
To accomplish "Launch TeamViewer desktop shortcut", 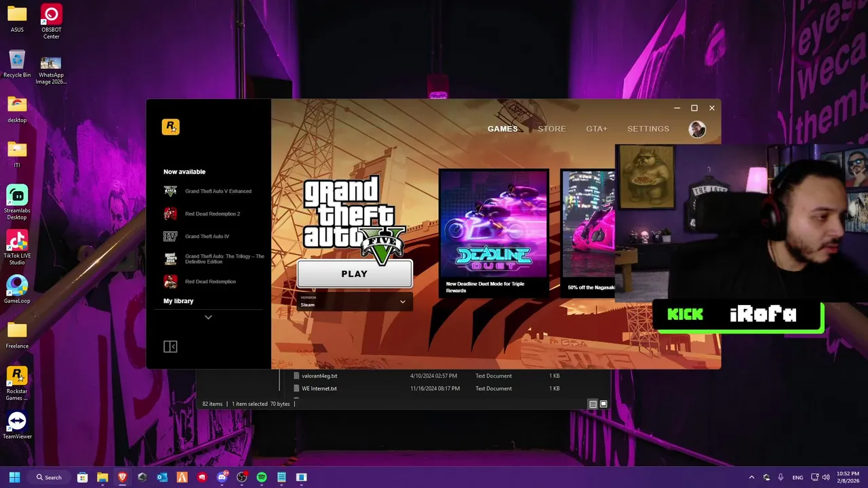I will pos(17,426).
